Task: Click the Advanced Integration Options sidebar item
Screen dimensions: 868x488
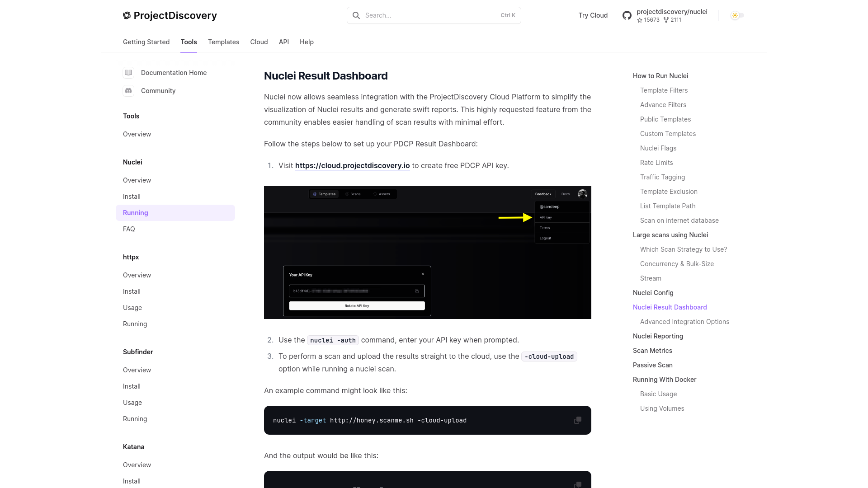Action: 684,321
